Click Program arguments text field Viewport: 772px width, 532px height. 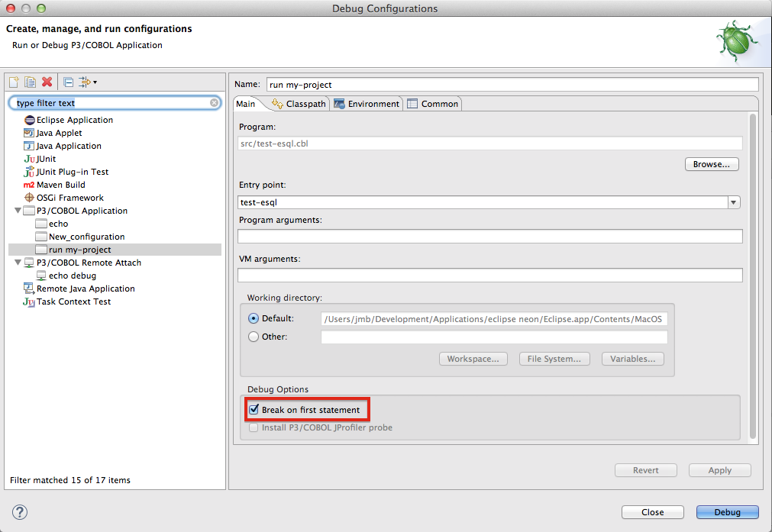(490, 236)
